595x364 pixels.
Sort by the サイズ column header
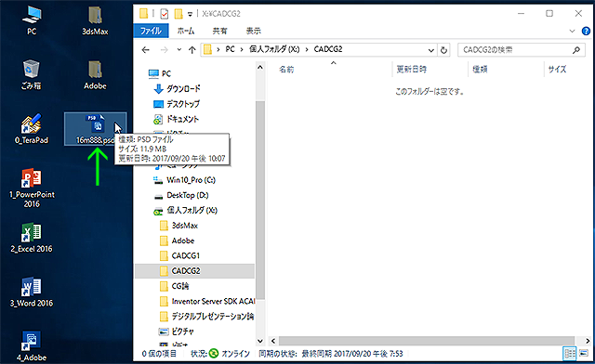point(557,70)
